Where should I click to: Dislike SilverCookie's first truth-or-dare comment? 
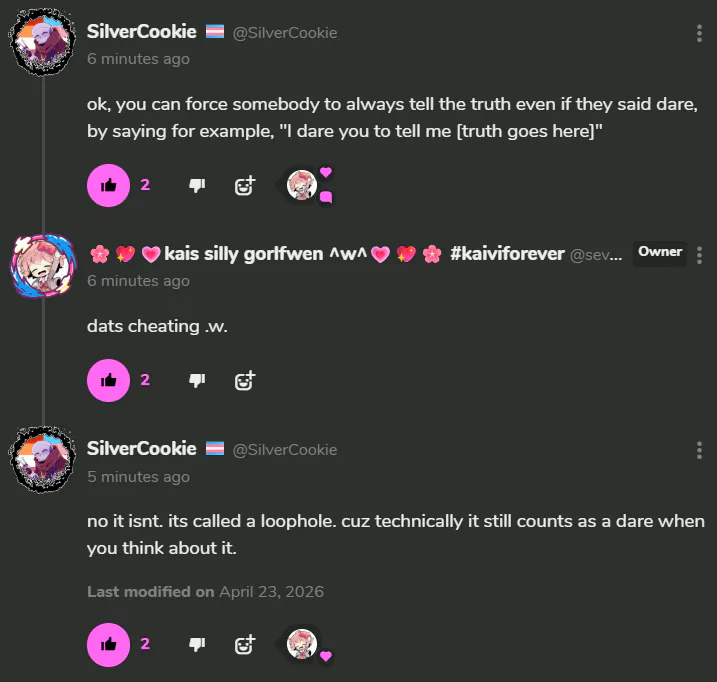coord(197,185)
